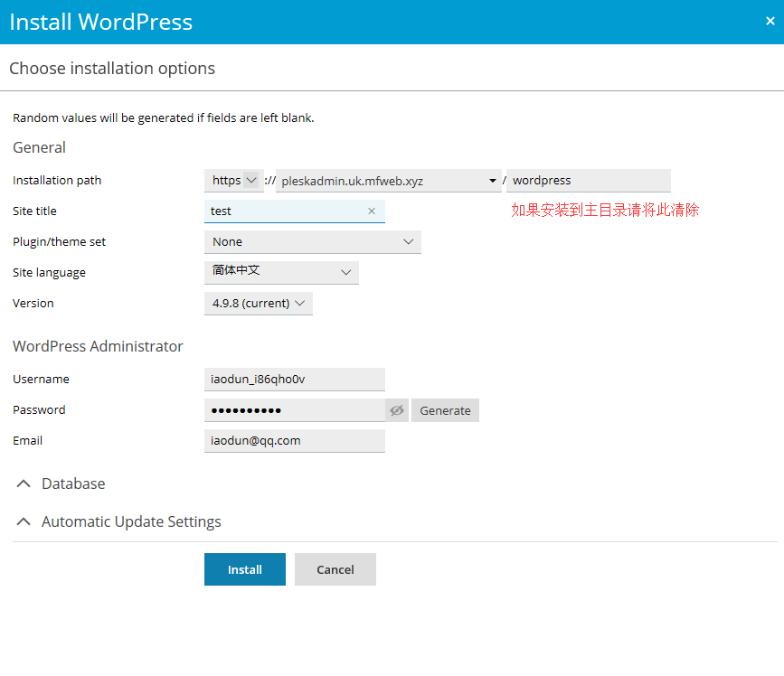Toggle password visibility eye icon
The width and height of the screenshot is (784, 676).
click(397, 410)
